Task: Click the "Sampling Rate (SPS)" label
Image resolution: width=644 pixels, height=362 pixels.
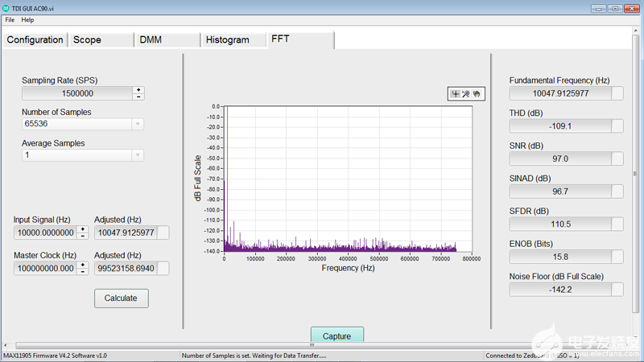Action: pyautogui.click(x=60, y=80)
